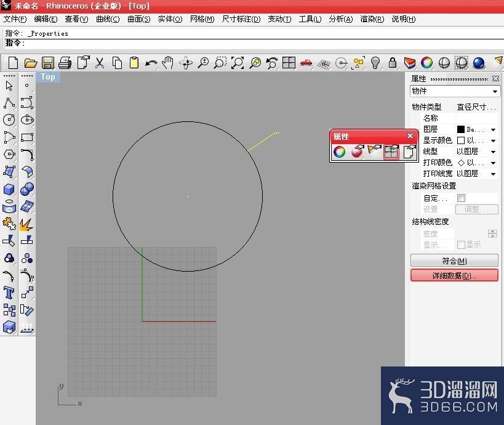Image resolution: width=504 pixels, height=425 pixels.
Task: Select the Circle drawing tool
Action: pos(9,120)
